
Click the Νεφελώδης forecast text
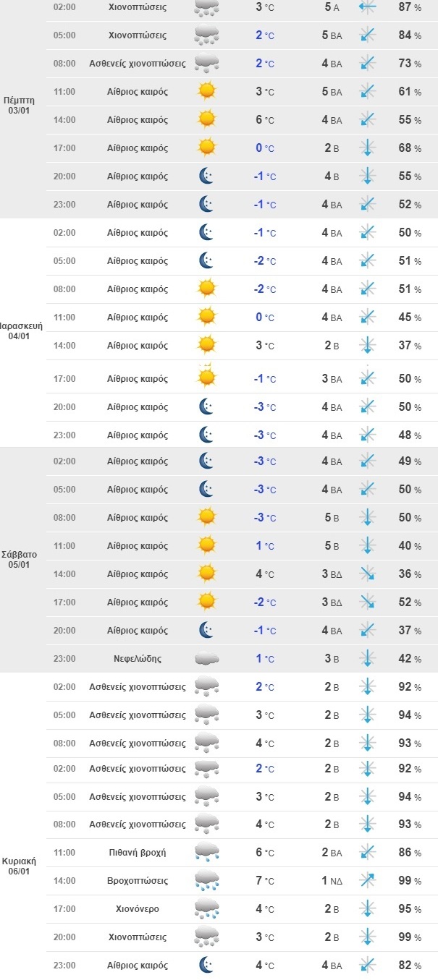click(x=138, y=659)
